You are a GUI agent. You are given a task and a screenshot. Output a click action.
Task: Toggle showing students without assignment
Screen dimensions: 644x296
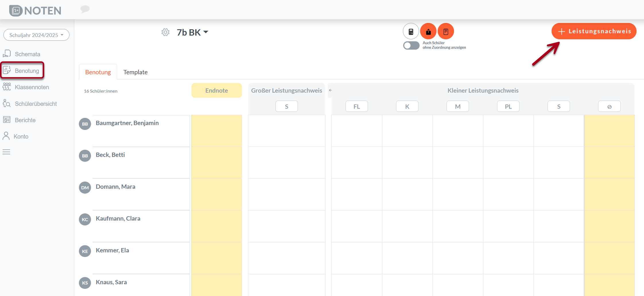[411, 45]
